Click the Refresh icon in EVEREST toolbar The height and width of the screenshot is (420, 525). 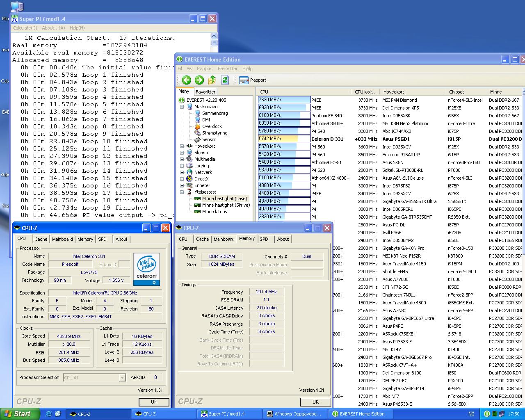tap(225, 80)
